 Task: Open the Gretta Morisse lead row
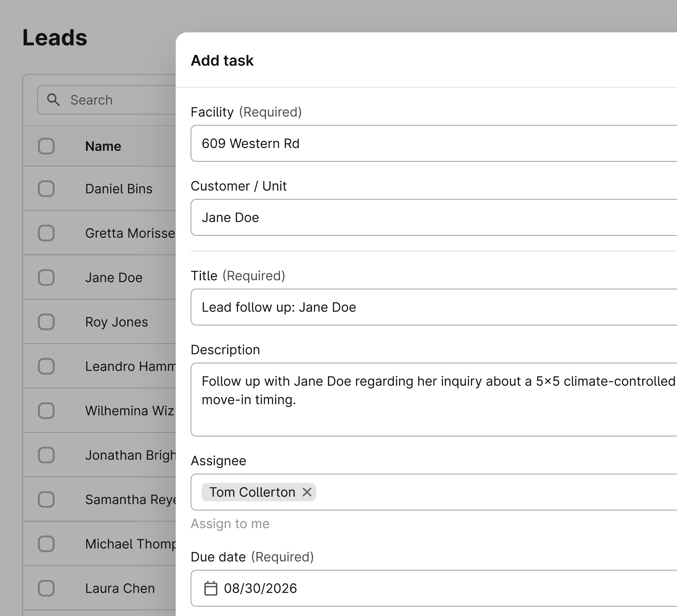click(x=129, y=233)
